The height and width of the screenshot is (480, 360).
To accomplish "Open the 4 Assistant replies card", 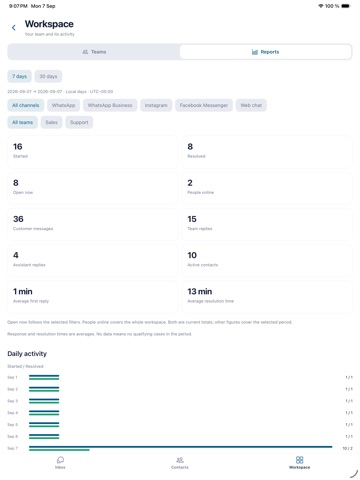I will 93,260.
